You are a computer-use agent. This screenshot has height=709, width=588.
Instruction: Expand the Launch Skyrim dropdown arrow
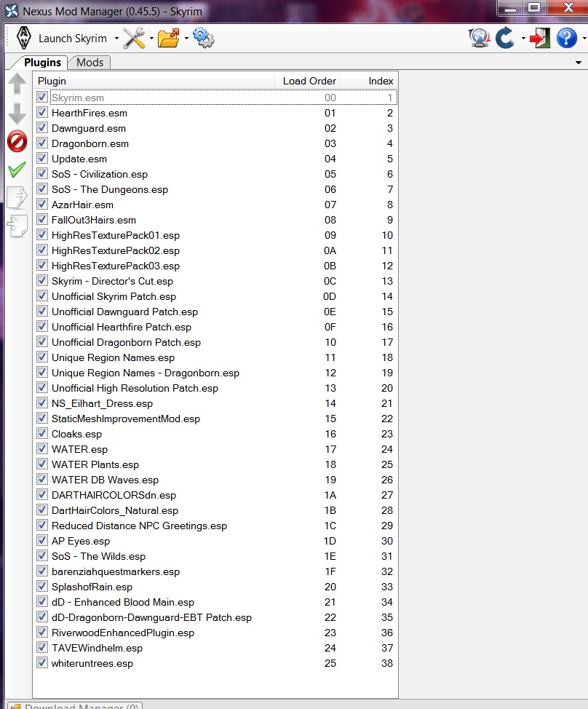[x=114, y=39]
